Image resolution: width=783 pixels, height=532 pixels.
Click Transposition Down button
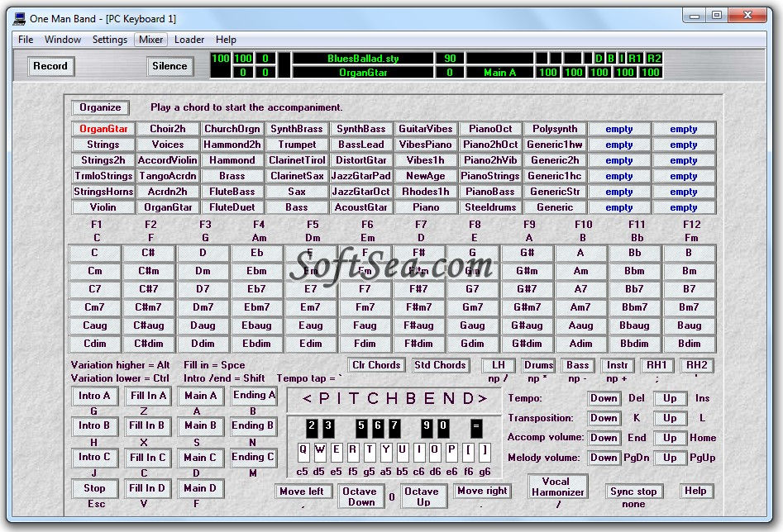click(x=604, y=418)
